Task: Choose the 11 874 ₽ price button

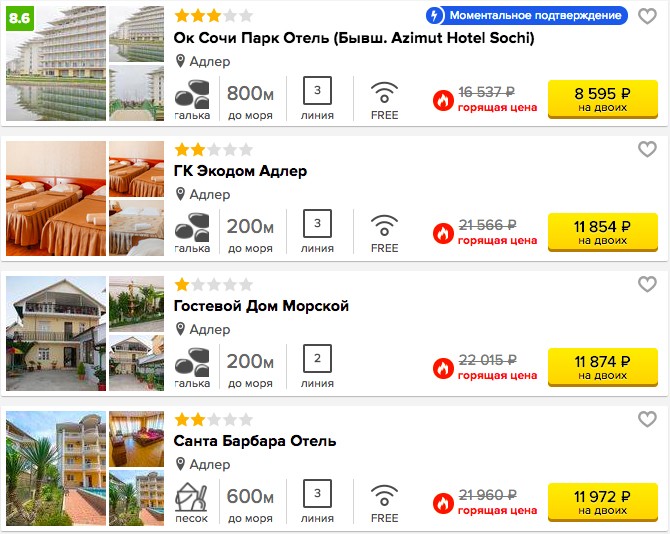Action: (602, 367)
